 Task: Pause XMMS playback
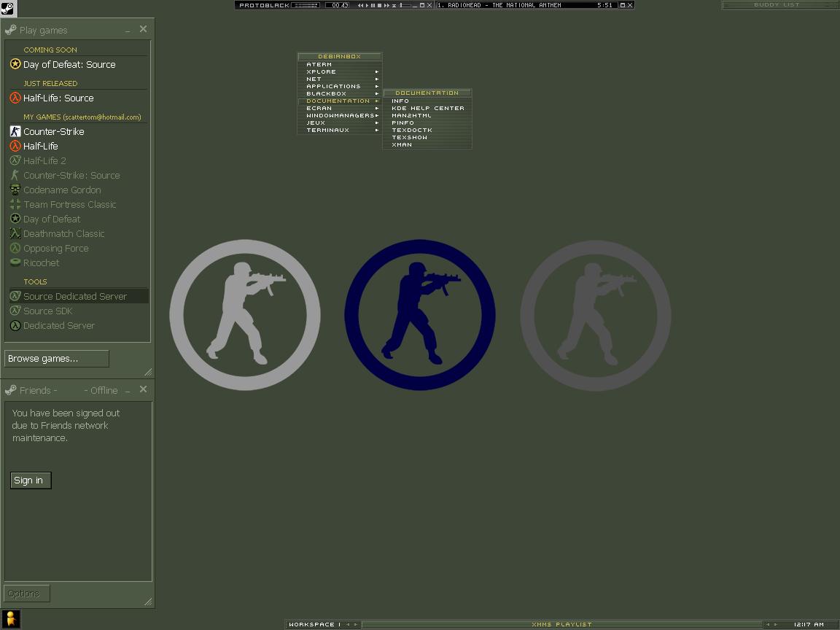(x=373, y=5)
